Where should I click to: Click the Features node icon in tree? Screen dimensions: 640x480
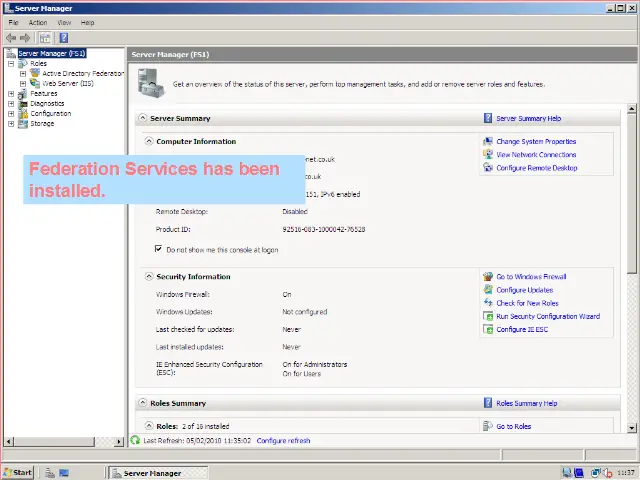(23, 93)
